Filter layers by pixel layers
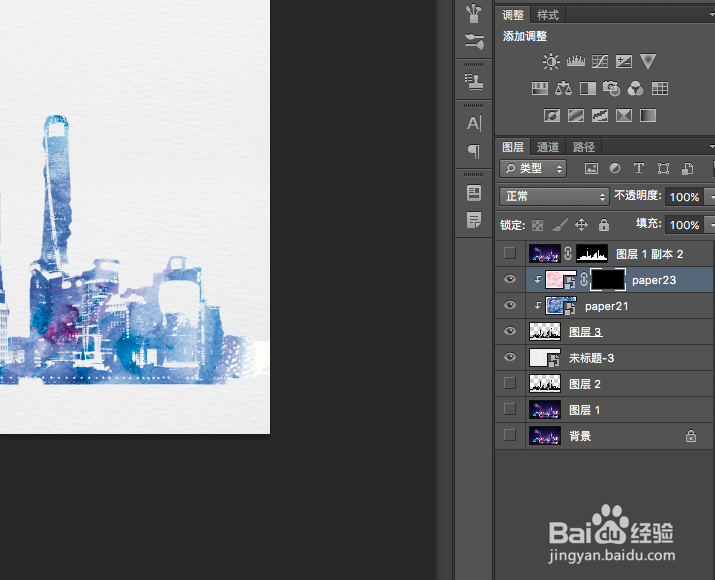Screen dimensions: 715x580 point(591,169)
